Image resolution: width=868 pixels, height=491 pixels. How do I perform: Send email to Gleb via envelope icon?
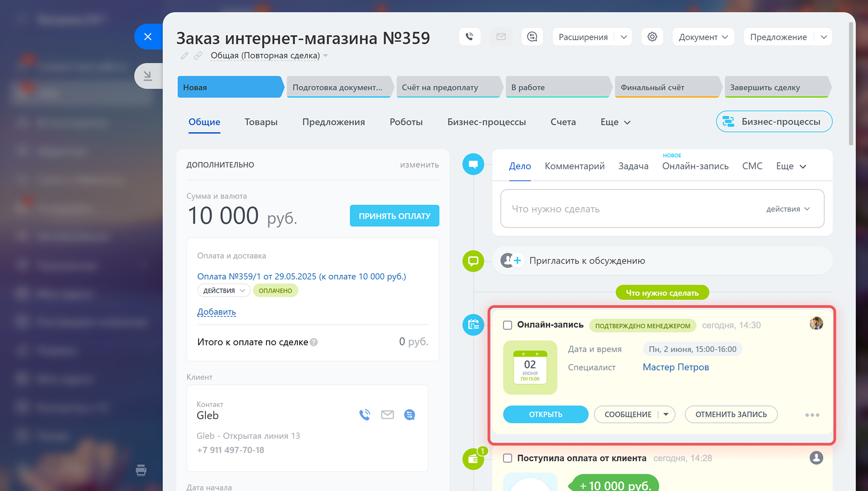(387, 415)
